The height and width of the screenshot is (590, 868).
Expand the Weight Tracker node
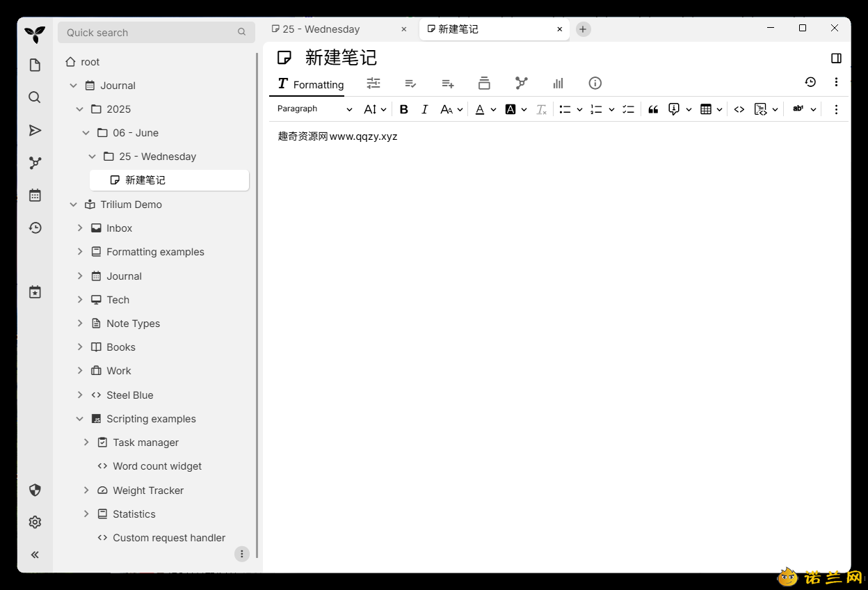(86, 491)
